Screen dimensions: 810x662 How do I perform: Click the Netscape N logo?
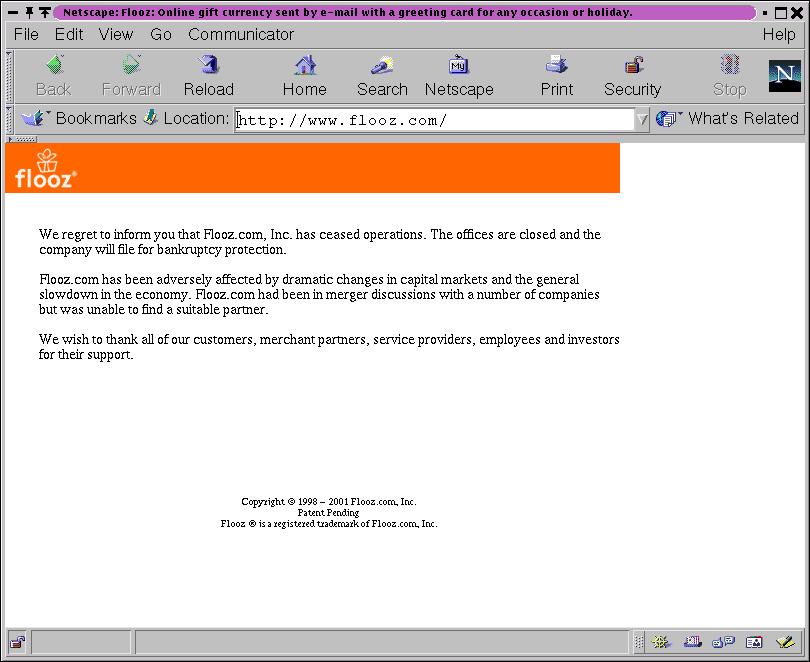tap(785, 76)
